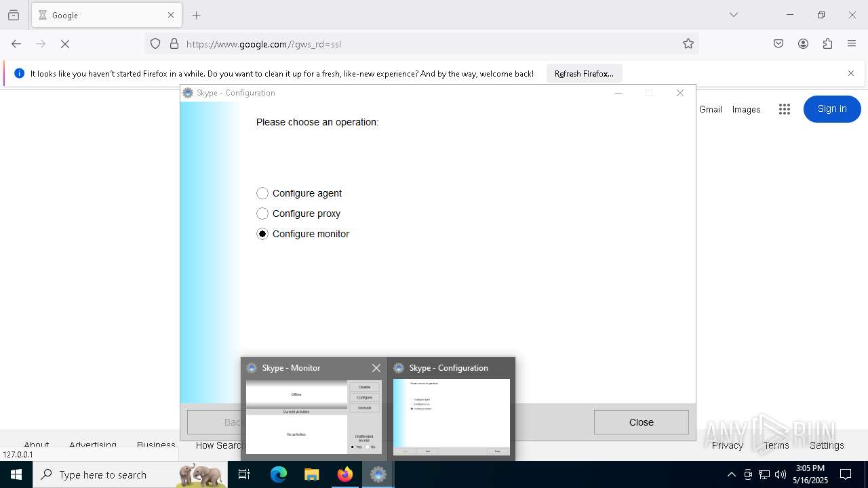Close the Skype Configuration dialog window
This screenshot has height=488, width=868.
tap(680, 93)
